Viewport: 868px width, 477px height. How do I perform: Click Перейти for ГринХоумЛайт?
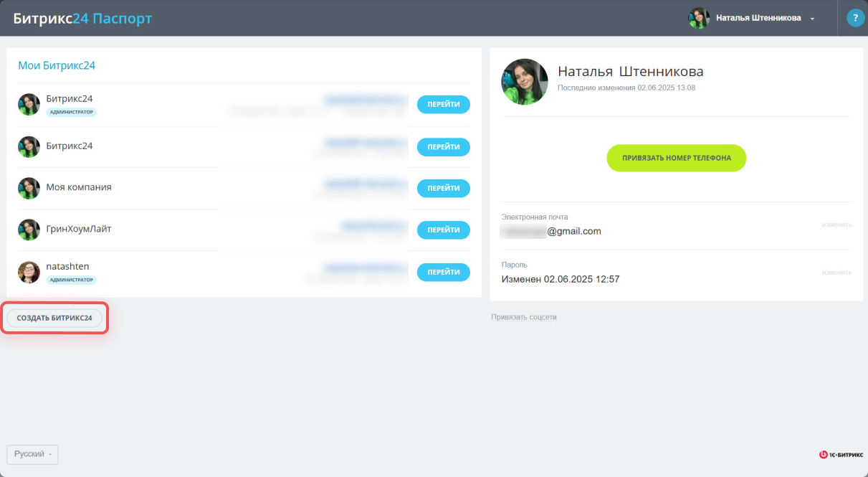pyautogui.click(x=444, y=230)
